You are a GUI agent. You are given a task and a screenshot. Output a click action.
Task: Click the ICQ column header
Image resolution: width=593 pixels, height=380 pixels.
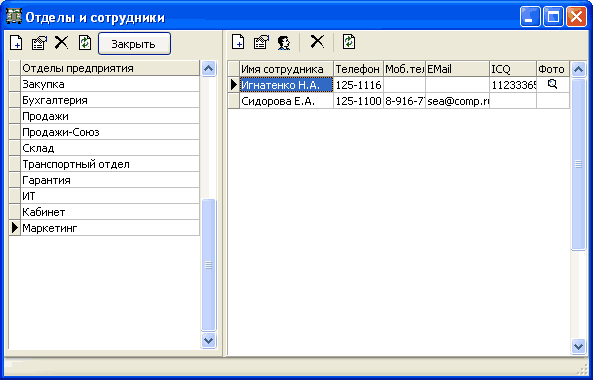pos(513,69)
